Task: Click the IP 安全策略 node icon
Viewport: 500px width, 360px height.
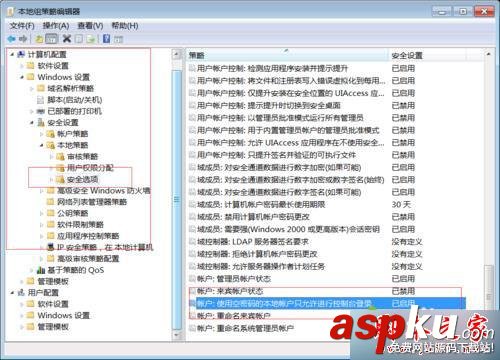Action: coord(51,247)
